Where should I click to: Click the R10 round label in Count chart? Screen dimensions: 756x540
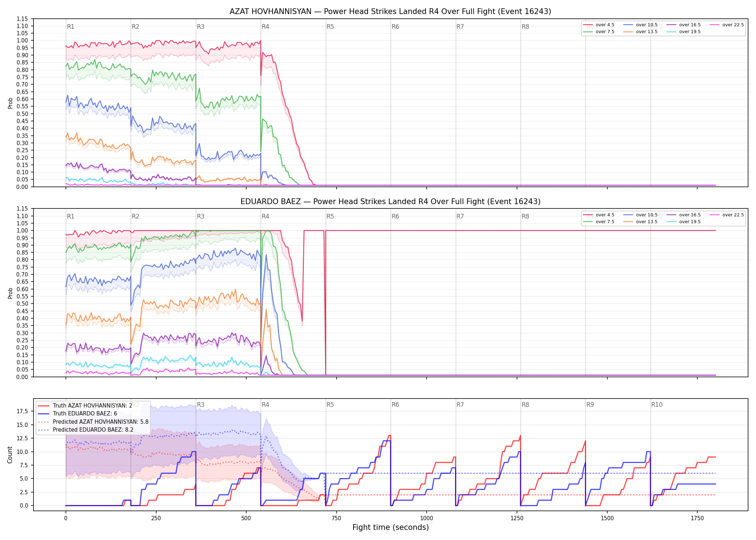(x=657, y=405)
